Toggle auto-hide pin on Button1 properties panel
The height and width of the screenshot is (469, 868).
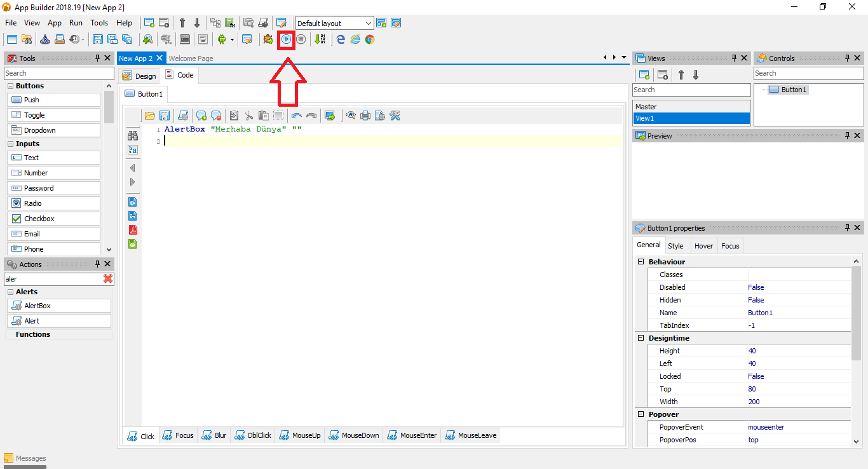(x=847, y=228)
